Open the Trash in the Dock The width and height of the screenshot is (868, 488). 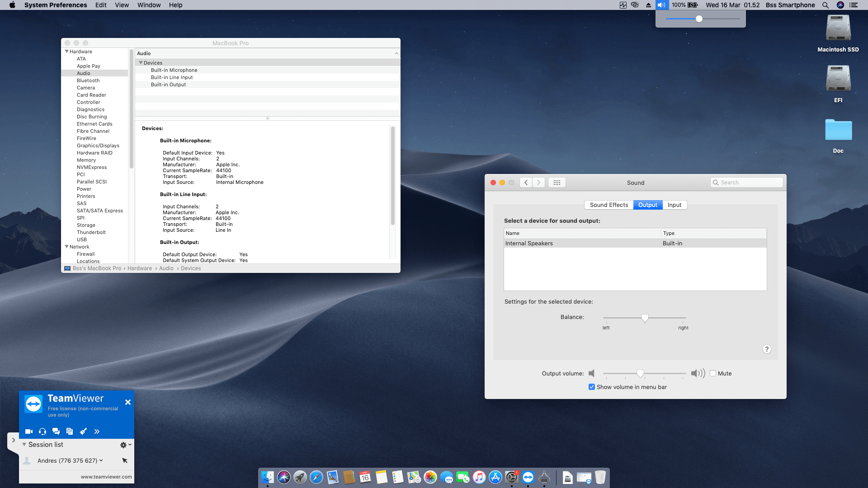600,477
